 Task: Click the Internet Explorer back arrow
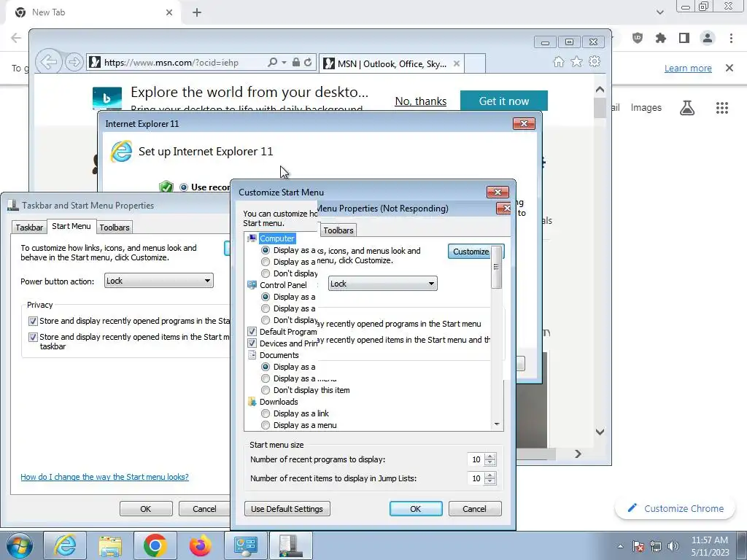click(x=49, y=61)
